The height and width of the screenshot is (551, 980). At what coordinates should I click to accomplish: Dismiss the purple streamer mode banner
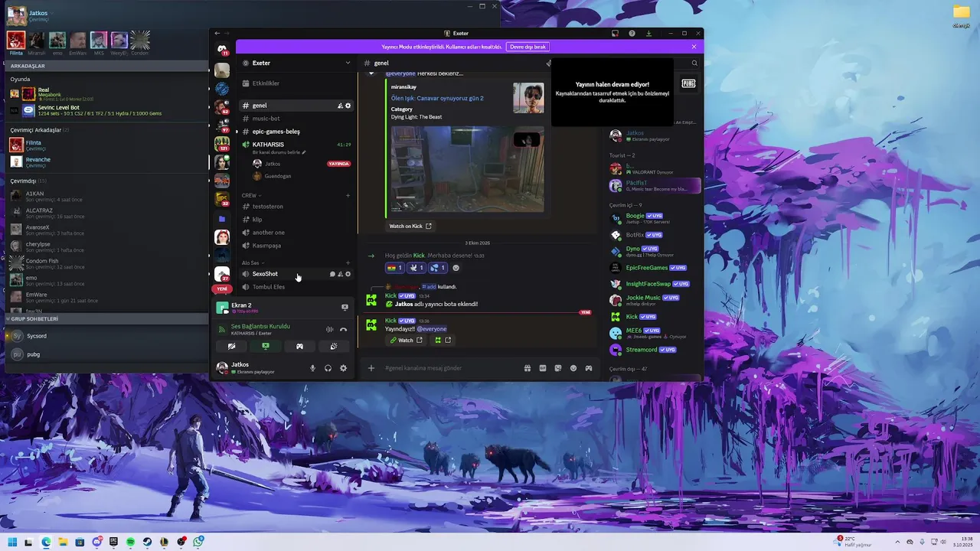tap(694, 47)
